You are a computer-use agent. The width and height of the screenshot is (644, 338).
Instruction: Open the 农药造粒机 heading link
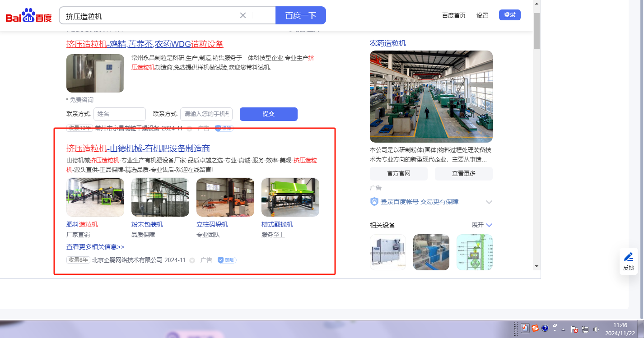pos(388,43)
